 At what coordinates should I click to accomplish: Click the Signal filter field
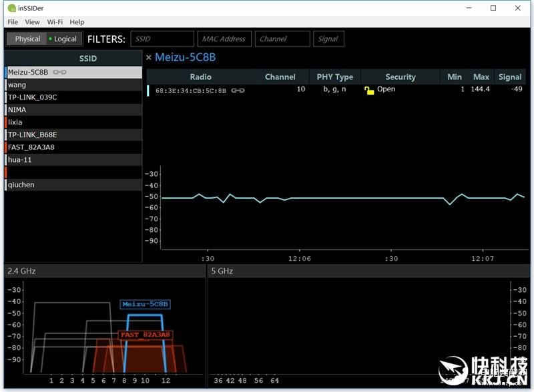click(x=328, y=39)
